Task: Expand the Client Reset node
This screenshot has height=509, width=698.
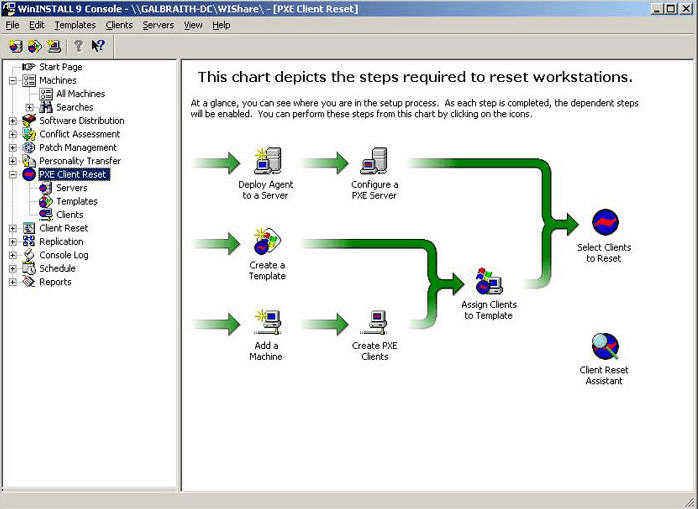Action: click(x=13, y=228)
